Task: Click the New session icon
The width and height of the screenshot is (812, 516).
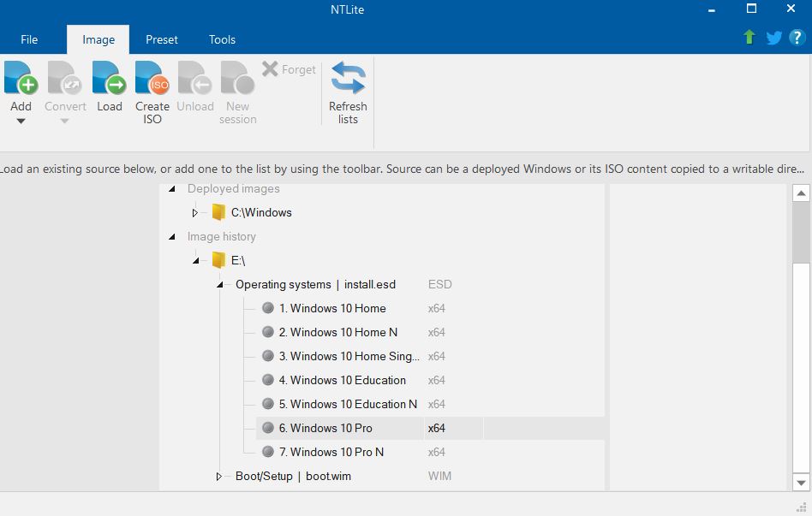Action: pyautogui.click(x=238, y=78)
